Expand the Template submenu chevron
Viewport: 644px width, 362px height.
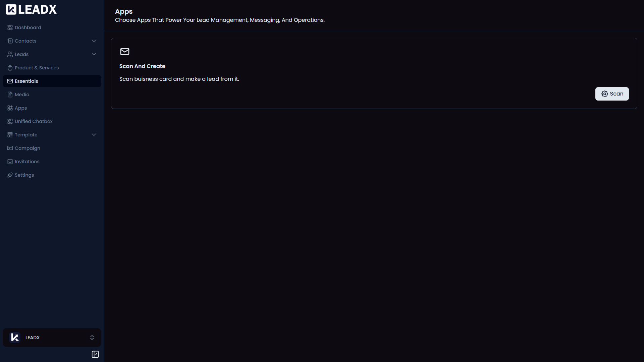tap(94, 135)
